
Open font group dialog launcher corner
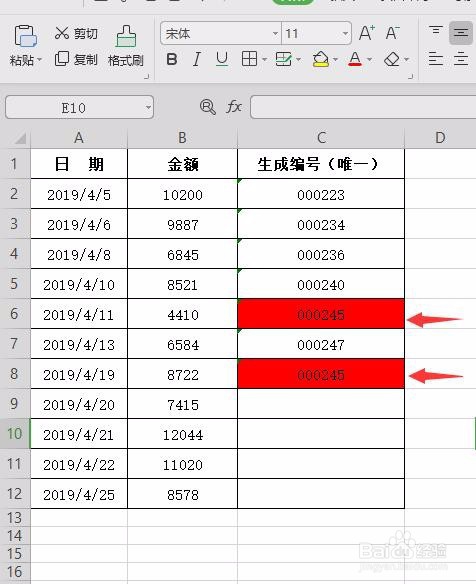coord(410,76)
